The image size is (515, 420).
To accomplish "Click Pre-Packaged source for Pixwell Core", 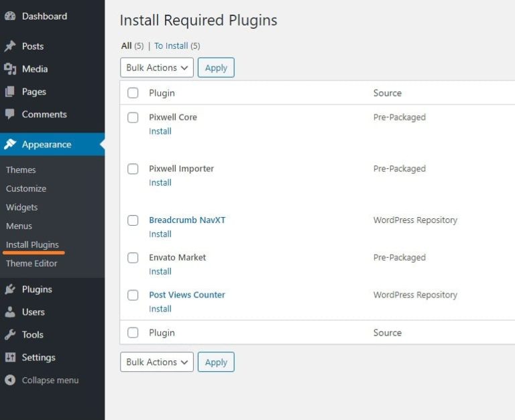I will pyautogui.click(x=400, y=117).
